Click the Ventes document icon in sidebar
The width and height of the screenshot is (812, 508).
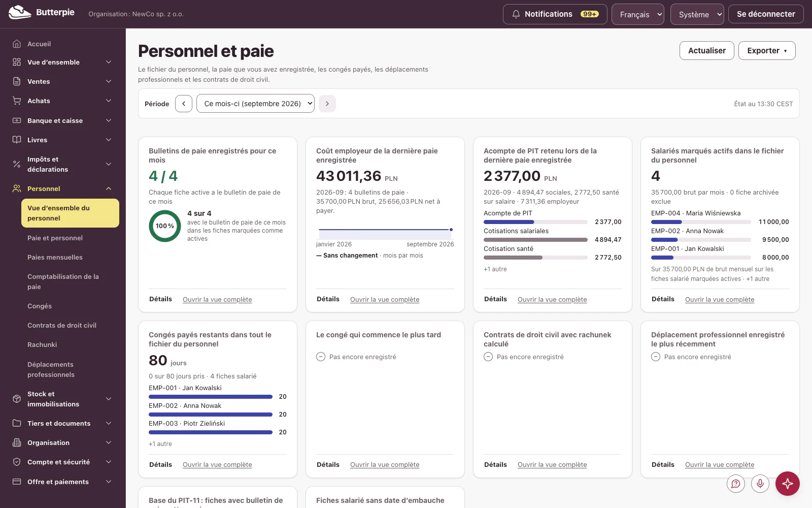tap(17, 81)
